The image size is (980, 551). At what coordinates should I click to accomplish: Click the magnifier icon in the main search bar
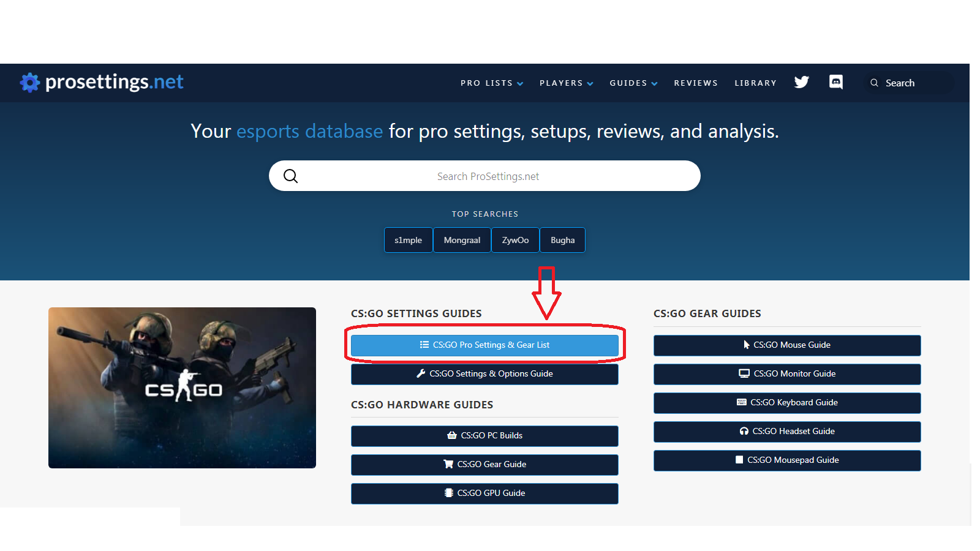click(291, 176)
